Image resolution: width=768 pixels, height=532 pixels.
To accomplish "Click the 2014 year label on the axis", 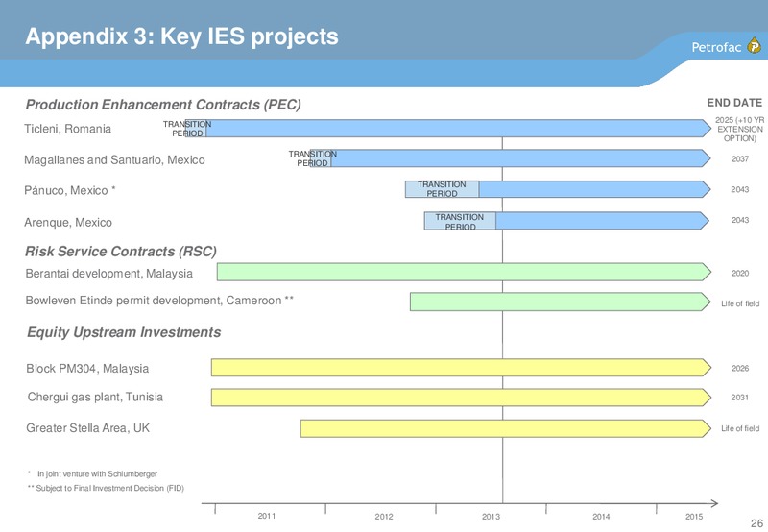I will [x=601, y=517].
